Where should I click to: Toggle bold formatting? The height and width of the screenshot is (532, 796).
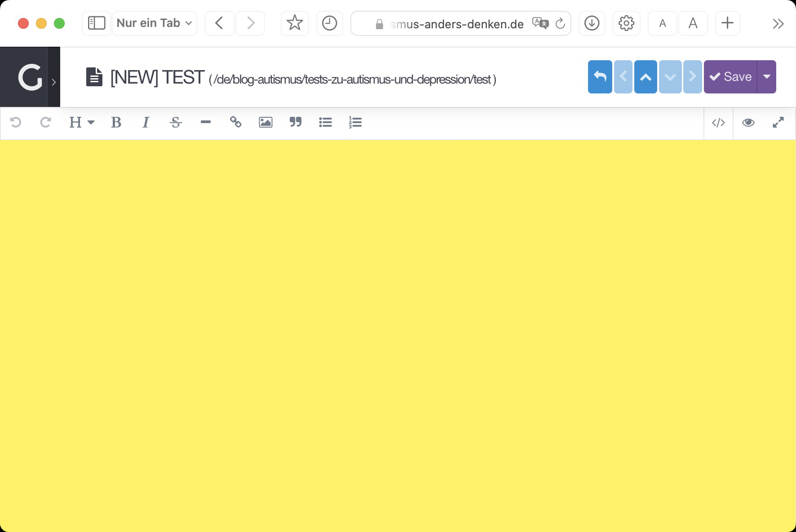point(116,122)
